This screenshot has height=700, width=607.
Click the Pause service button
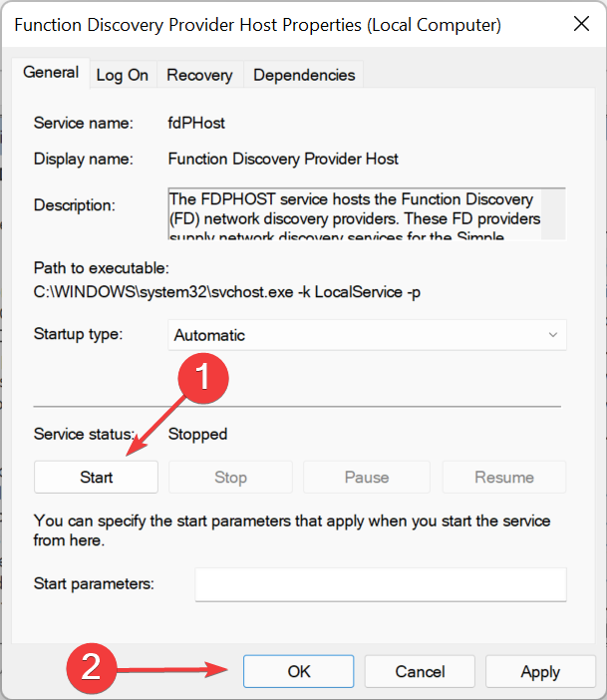point(366,477)
